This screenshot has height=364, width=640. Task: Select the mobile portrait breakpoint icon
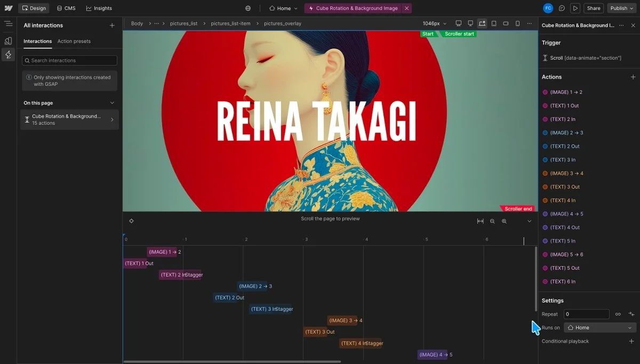[x=517, y=23]
